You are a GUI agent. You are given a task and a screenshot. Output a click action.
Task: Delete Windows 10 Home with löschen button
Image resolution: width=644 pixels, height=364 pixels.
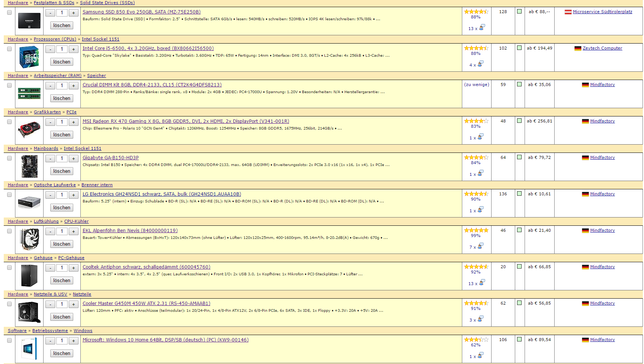tap(62, 353)
